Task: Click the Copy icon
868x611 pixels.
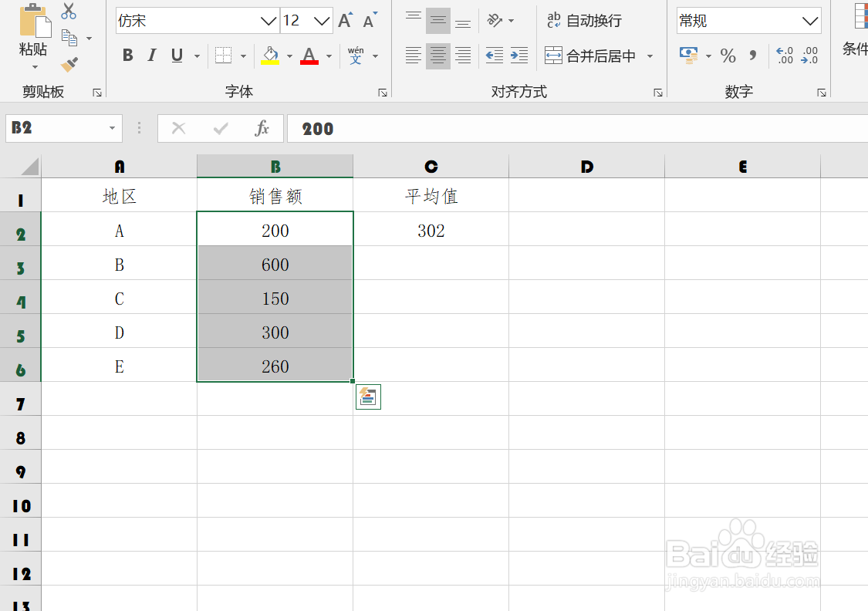Action: click(x=69, y=39)
